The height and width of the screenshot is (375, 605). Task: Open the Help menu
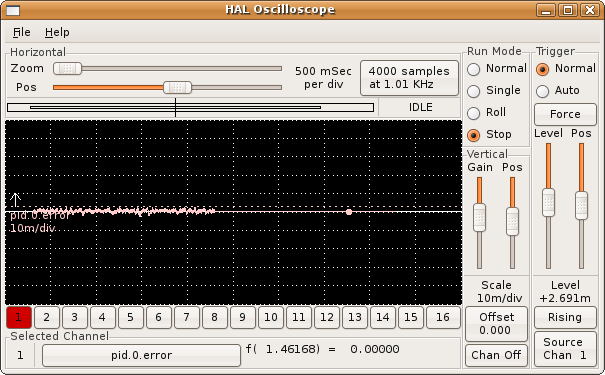coord(57,32)
